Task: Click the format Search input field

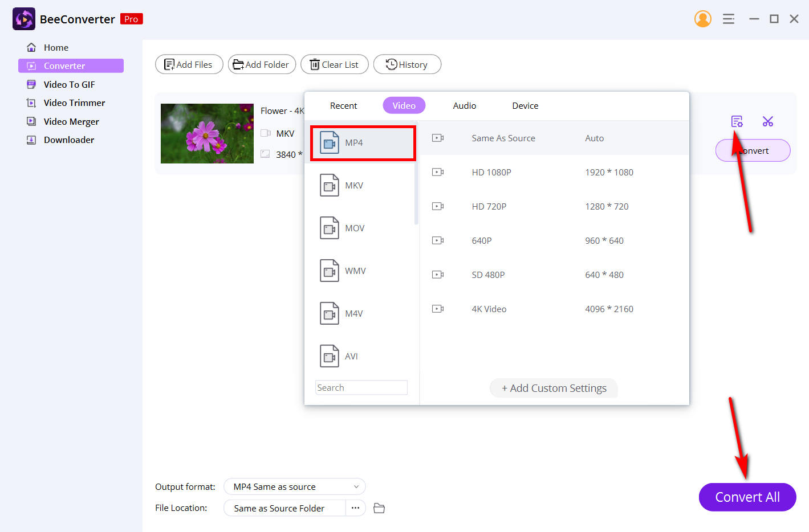Action: click(361, 387)
